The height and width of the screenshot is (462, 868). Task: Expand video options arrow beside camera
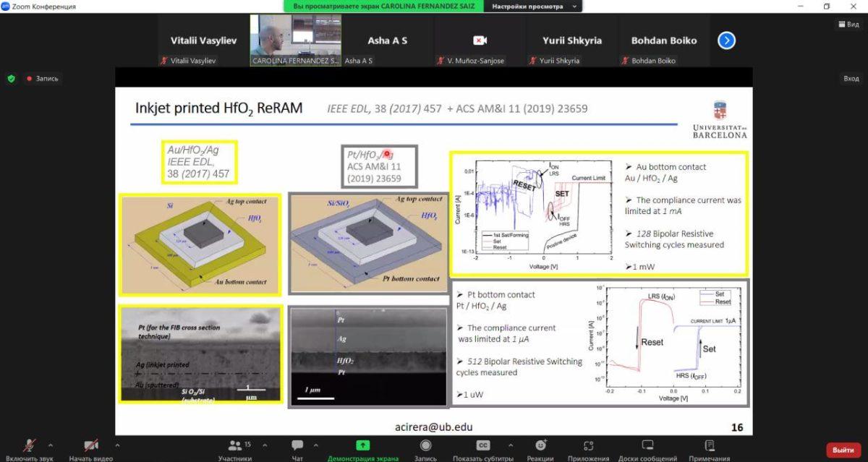(x=117, y=445)
